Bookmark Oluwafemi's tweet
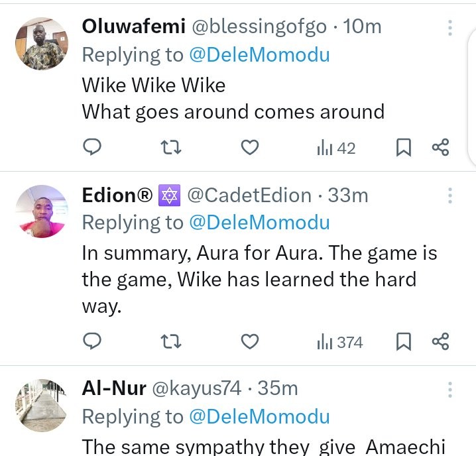This screenshot has width=476, height=456. (404, 148)
